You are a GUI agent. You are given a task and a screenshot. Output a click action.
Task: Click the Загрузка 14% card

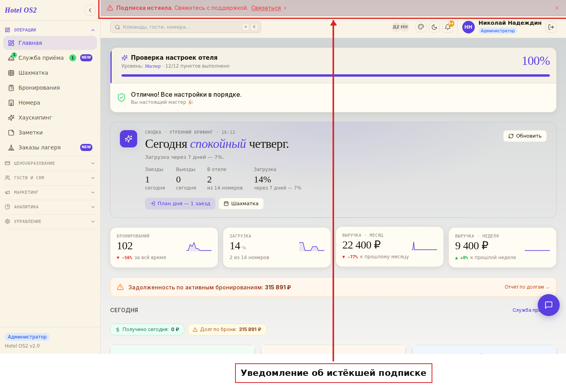pos(277,248)
